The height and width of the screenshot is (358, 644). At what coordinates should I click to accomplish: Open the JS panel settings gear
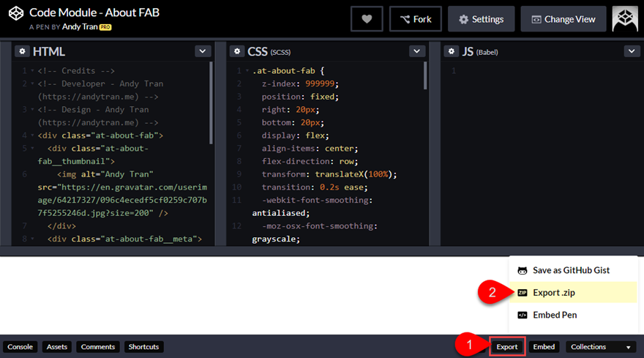pyautogui.click(x=452, y=51)
